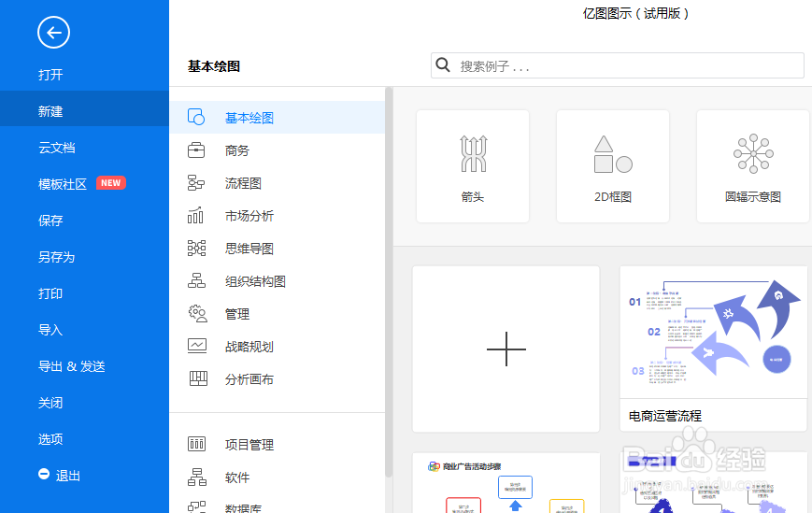Click the 分析画布 canvas icon
The width and height of the screenshot is (812, 513).
pyautogui.click(x=198, y=378)
